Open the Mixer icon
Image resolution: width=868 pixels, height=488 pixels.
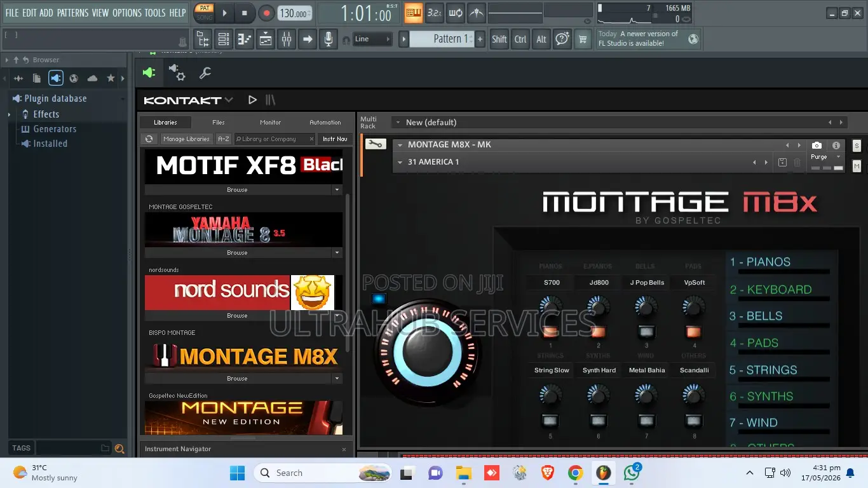[x=287, y=39]
